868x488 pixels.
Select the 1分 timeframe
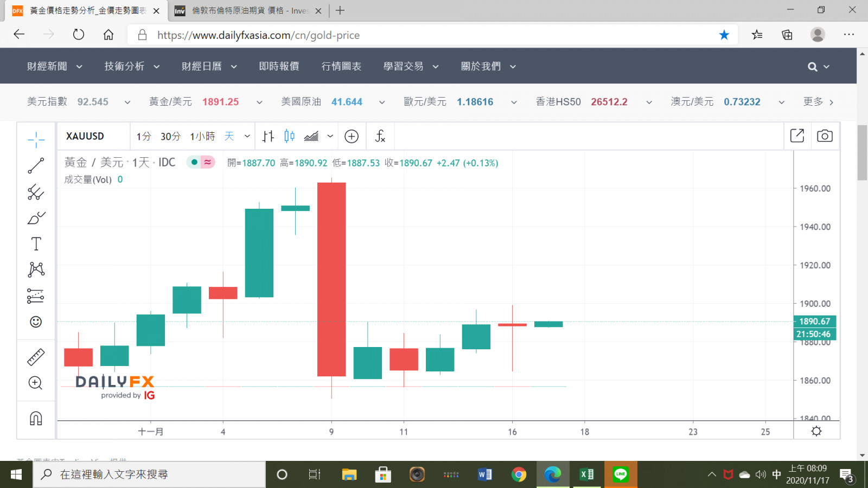tap(144, 136)
